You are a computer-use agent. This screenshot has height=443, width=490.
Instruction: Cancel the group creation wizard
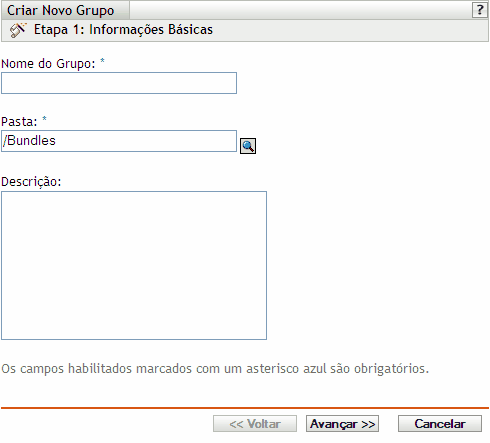point(440,424)
